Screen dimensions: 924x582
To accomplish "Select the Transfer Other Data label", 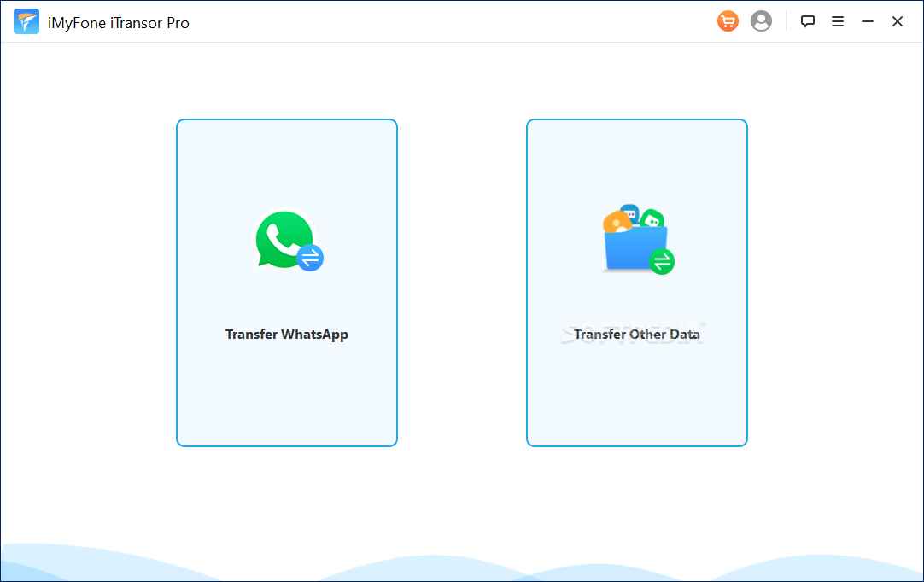I will pyautogui.click(x=637, y=334).
